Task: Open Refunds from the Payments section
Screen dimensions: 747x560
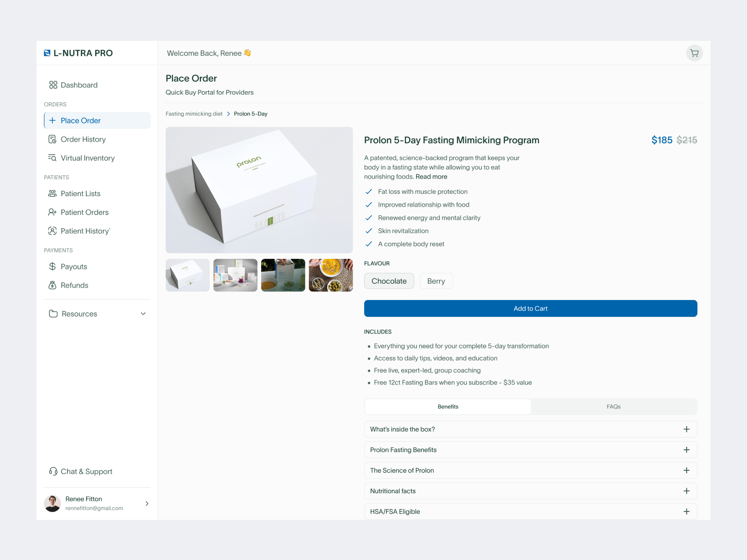Action: [x=74, y=285]
